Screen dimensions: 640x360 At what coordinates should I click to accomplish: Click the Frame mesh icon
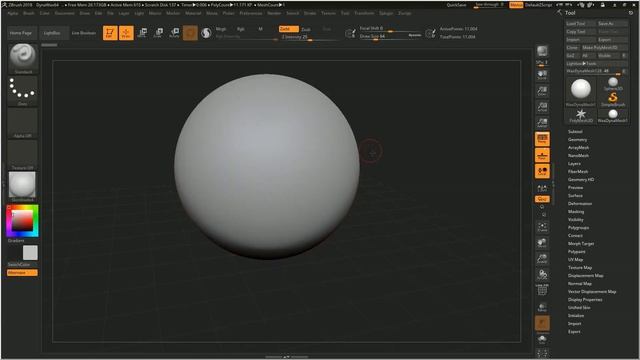[x=542, y=227]
